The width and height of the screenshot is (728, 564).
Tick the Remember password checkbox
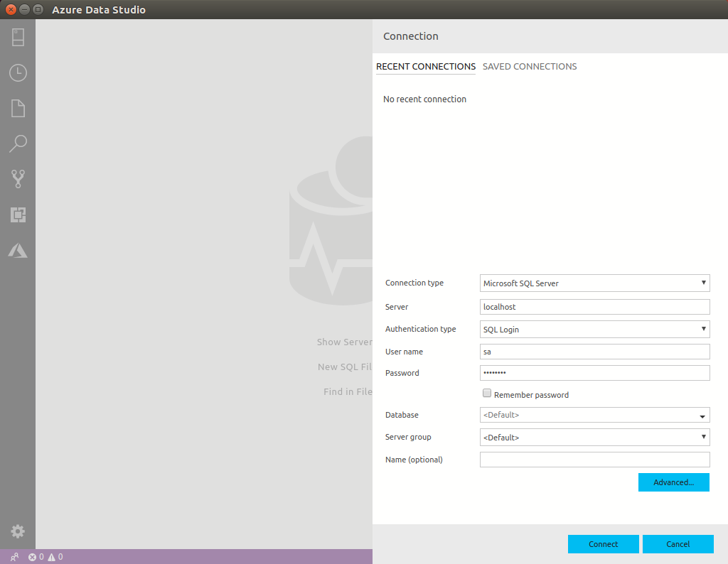(486, 394)
